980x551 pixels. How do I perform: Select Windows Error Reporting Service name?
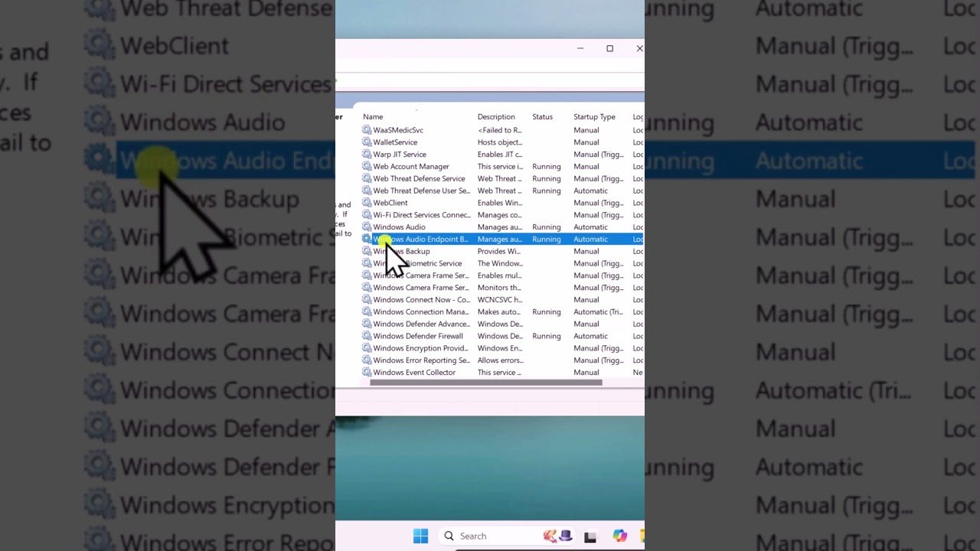421,360
